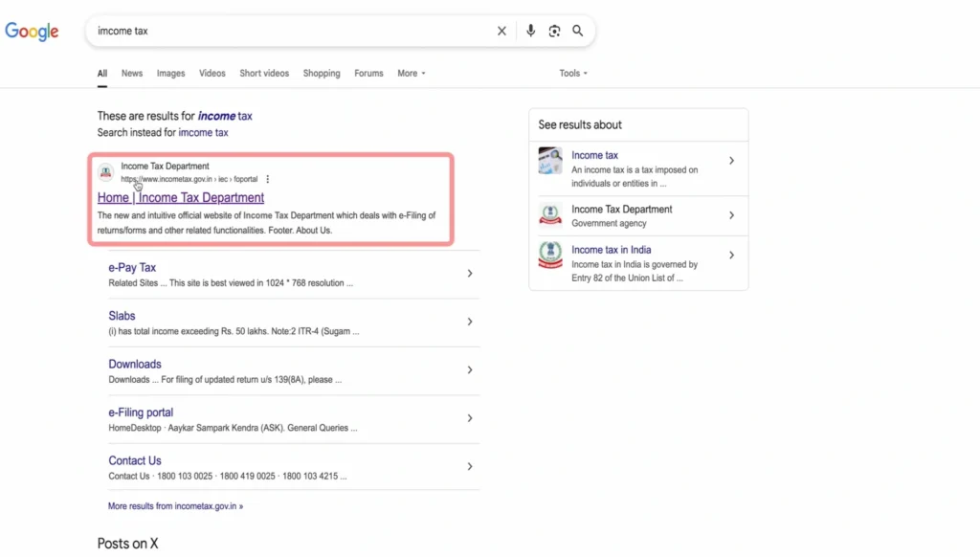Search instead for imcome tax
The width and height of the screenshot is (980, 557).
pos(203,133)
